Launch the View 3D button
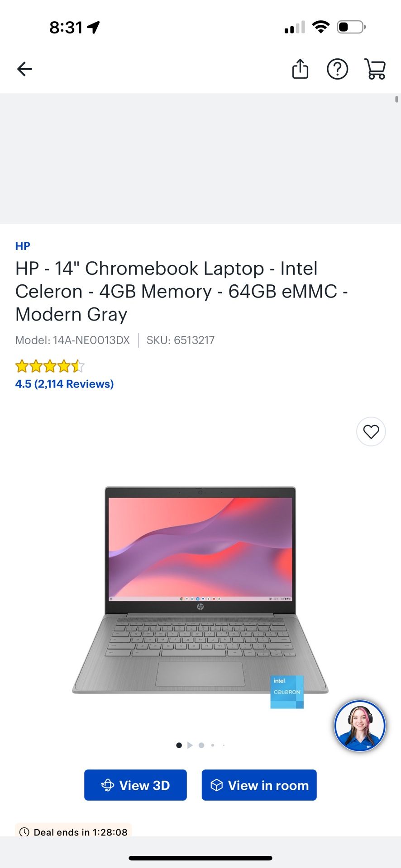401x868 pixels. (135, 785)
